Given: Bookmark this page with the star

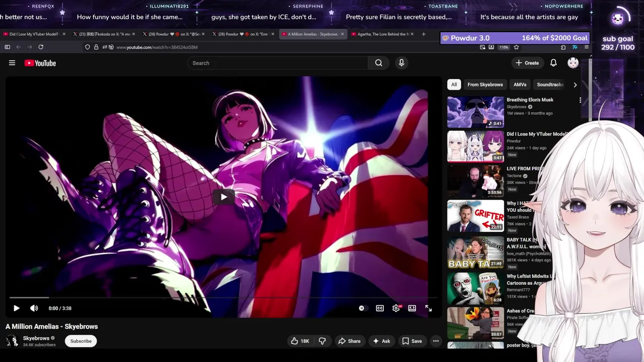Looking at the screenshot, I should coord(516,47).
